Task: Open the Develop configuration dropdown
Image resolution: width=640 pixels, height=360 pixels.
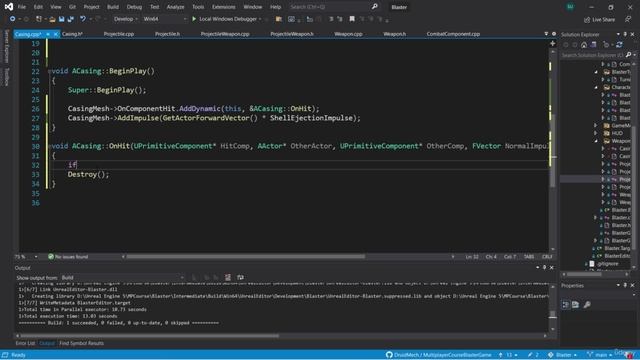Action: point(126,19)
